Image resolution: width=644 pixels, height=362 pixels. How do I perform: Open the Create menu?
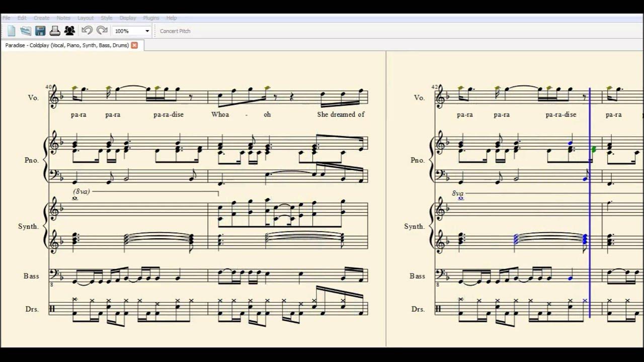(x=42, y=18)
